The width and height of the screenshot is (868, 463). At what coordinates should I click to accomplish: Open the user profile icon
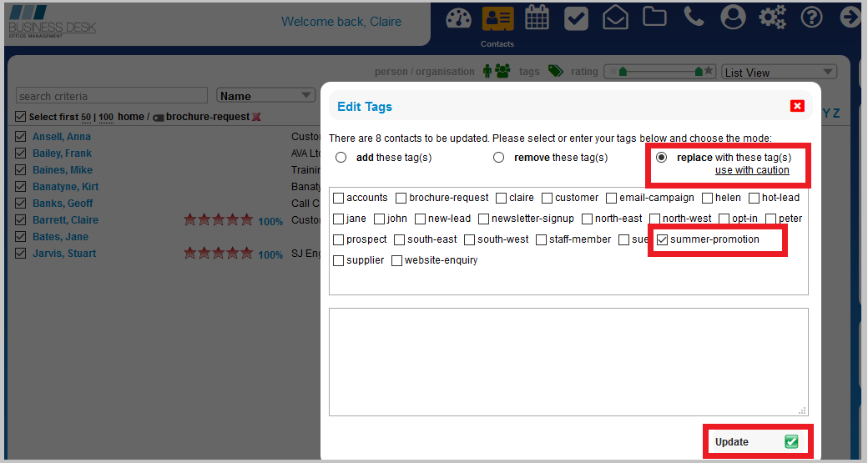(x=733, y=18)
